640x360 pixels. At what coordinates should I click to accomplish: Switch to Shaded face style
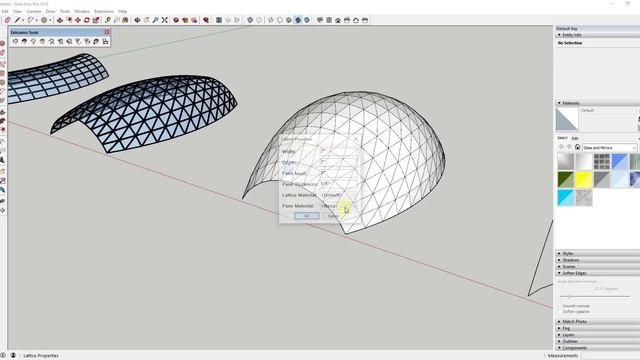click(289, 20)
